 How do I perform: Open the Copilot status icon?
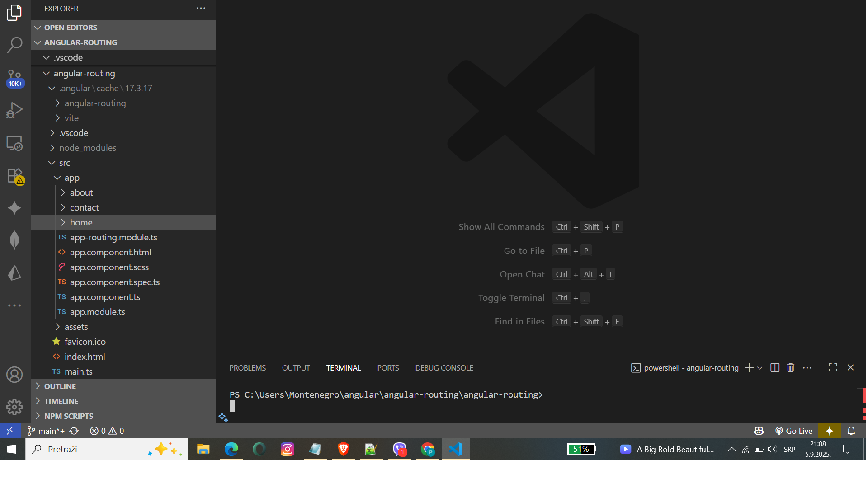point(759,431)
